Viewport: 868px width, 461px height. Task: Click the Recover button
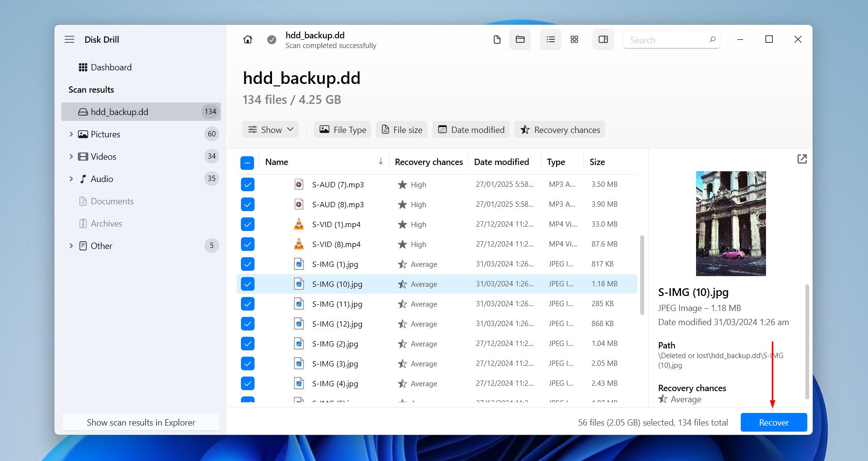[773, 422]
